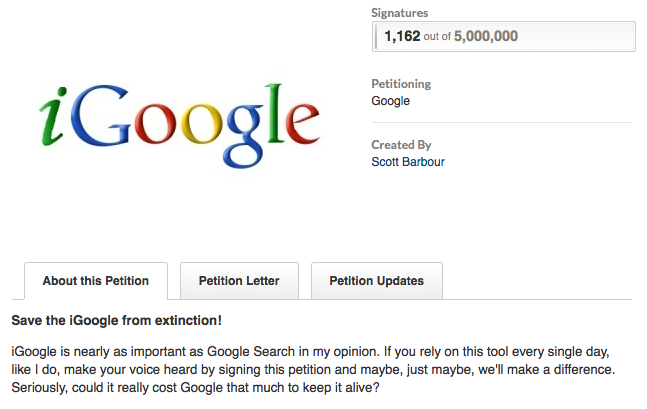Open the About this Petition tab

(95, 281)
